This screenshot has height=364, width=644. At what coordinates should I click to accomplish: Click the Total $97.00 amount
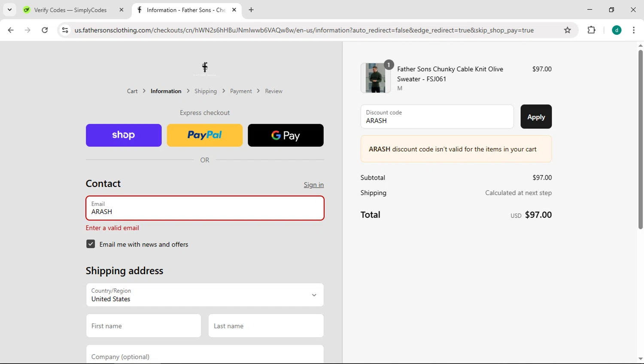pos(538,215)
